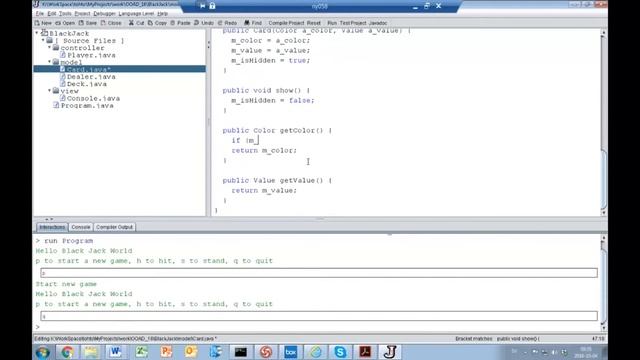Collapse the view folder node
The width and height of the screenshot is (640, 360).
pyautogui.click(x=50, y=91)
